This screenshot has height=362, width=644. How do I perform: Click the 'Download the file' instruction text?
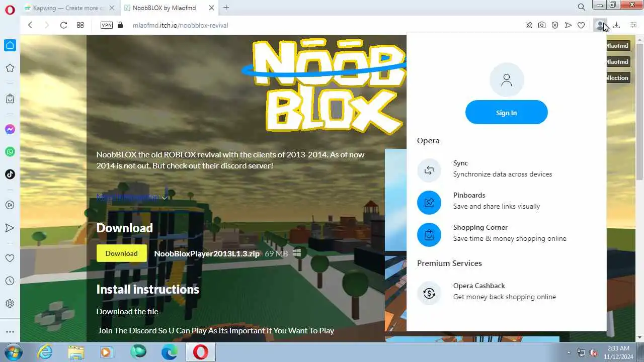pos(127,311)
